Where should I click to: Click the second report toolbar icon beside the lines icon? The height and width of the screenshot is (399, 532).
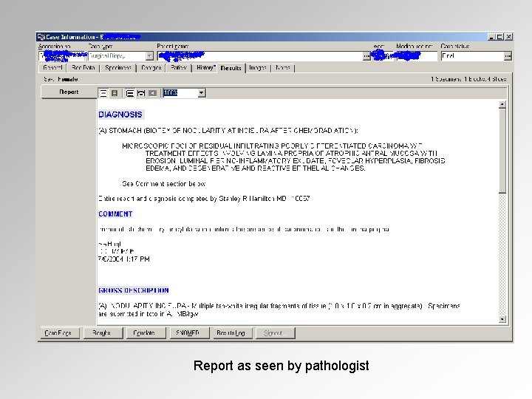click(115, 93)
